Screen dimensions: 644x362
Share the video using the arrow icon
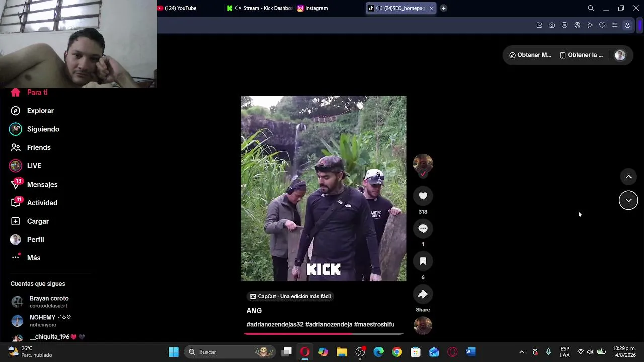(423, 294)
